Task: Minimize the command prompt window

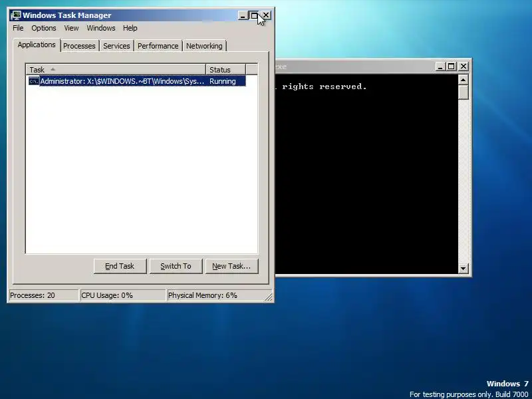Action: [x=440, y=66]
